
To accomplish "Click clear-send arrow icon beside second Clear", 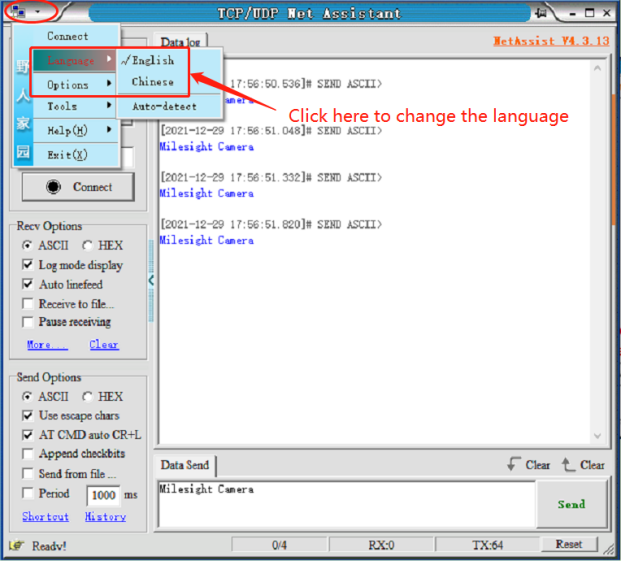I will click(x=568, y=464).
